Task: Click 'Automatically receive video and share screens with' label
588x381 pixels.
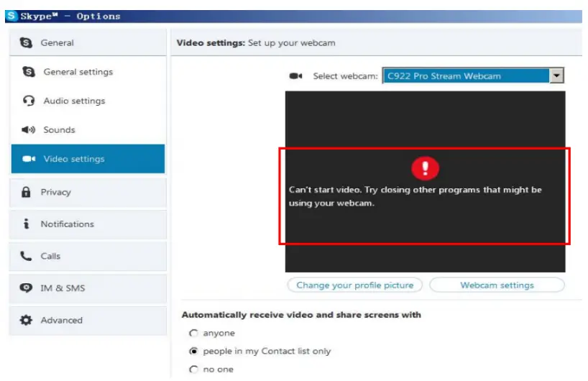Action: click(x=301, y=315)
